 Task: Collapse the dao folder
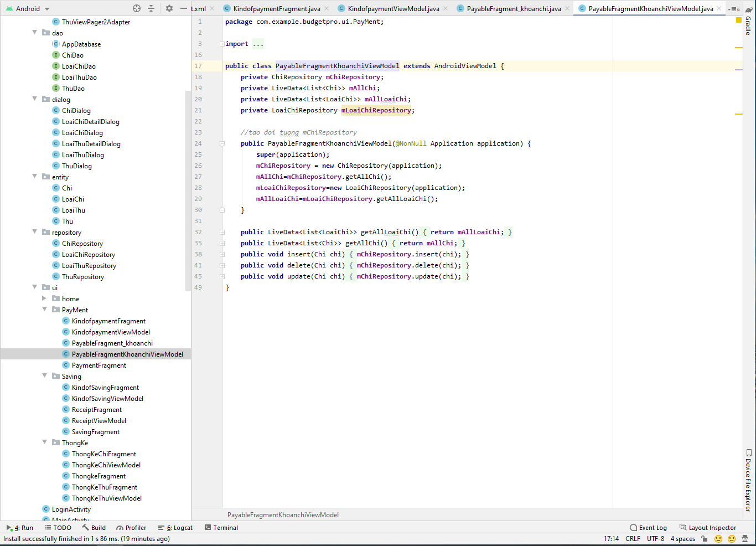(35, 33)
